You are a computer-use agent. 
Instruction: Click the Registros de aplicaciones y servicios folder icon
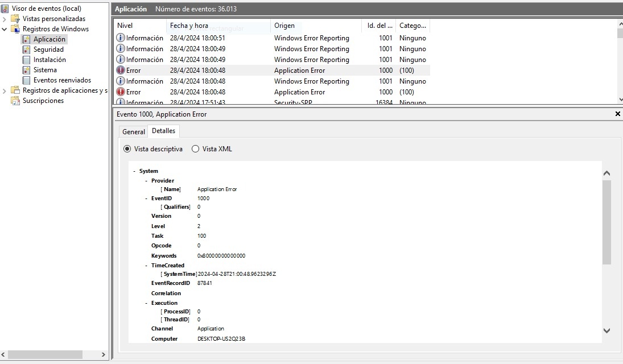point(15,90)
